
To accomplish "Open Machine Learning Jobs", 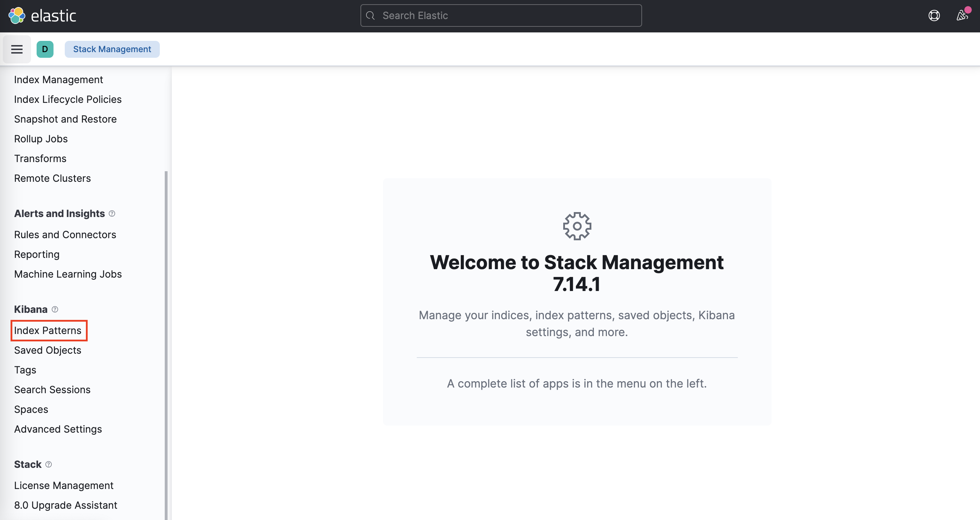I will click(68, 274).
